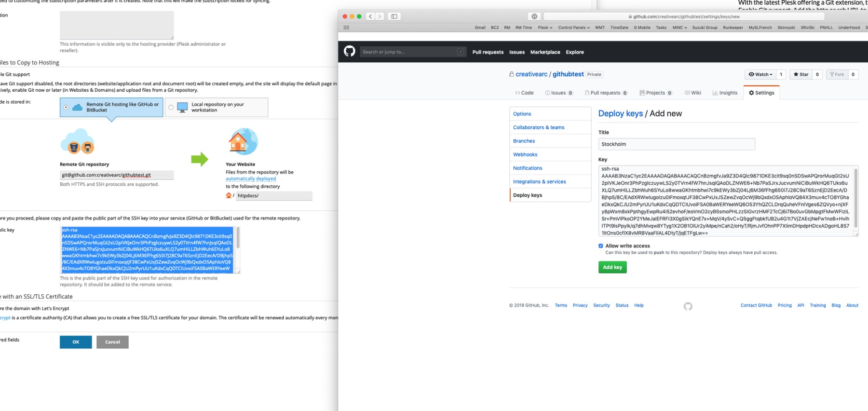Click the Safari privacy shield icon
This screenshot has height=411, width=868.
tap(534, 16)
